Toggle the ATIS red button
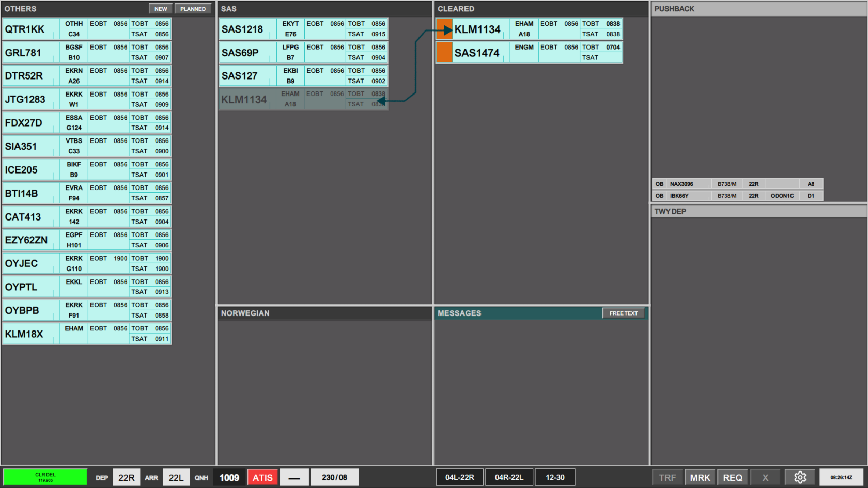Screen dimensions: 868x488 click(x=262, y=477)
